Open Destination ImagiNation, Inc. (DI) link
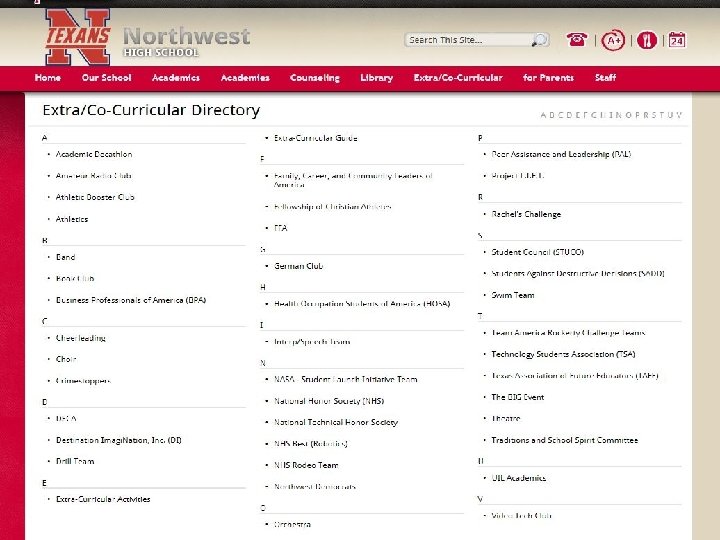 coord(118,440)
